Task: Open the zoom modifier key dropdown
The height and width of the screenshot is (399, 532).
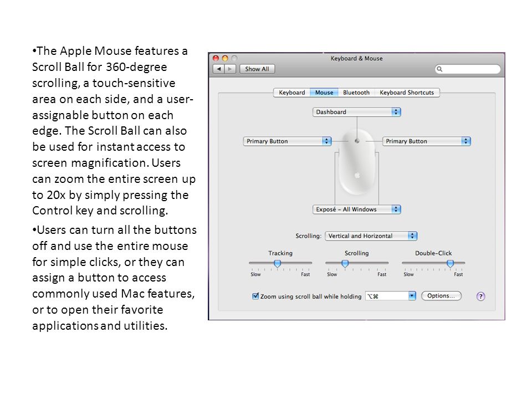Action: (x=391, y=296)
